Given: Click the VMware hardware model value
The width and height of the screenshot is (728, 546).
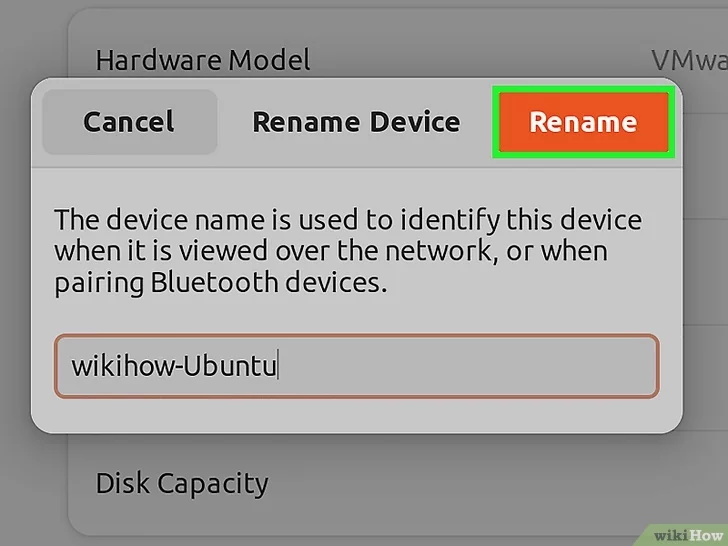Looking at the screenshot, I should pos(689,60).
